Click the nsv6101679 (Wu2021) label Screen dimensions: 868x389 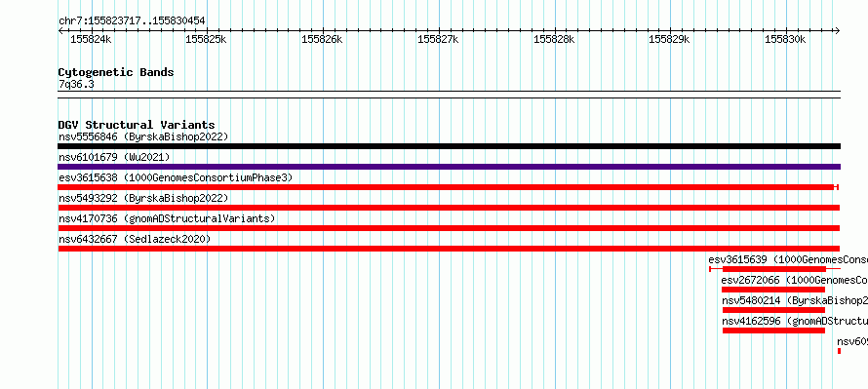pos(114,157)
